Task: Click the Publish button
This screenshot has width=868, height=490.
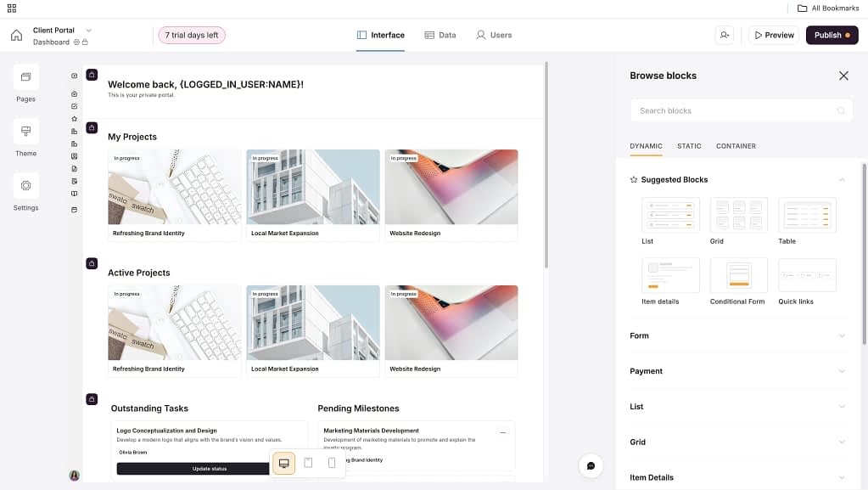Action: click(x=832, y=35)
